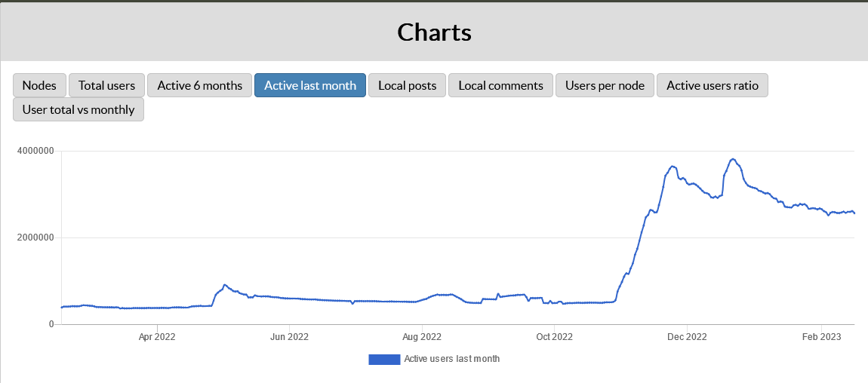Viewport: 868px width, 383px height.
Task: Display the Local comments chart
Action: click(x=500, y=85)
